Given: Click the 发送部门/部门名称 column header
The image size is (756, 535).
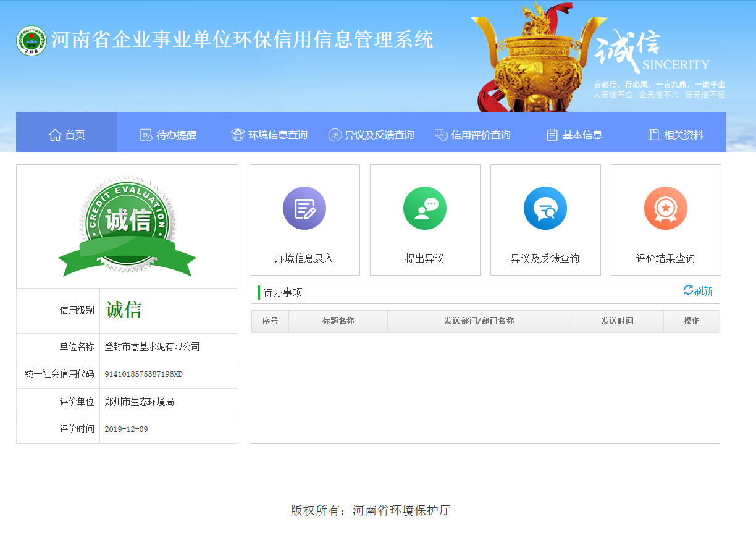Looking at the screenshot, I should 479,321.
